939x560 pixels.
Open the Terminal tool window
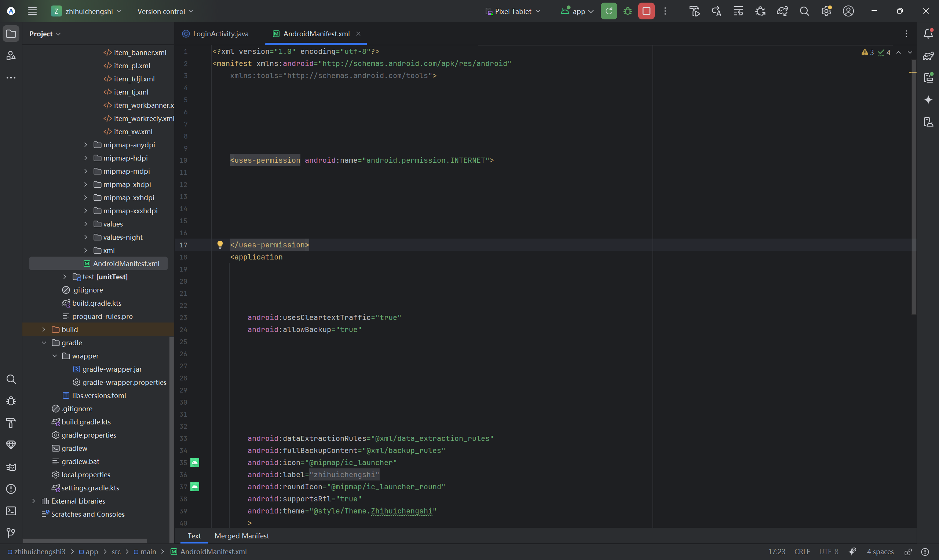(x=11, y=511)
